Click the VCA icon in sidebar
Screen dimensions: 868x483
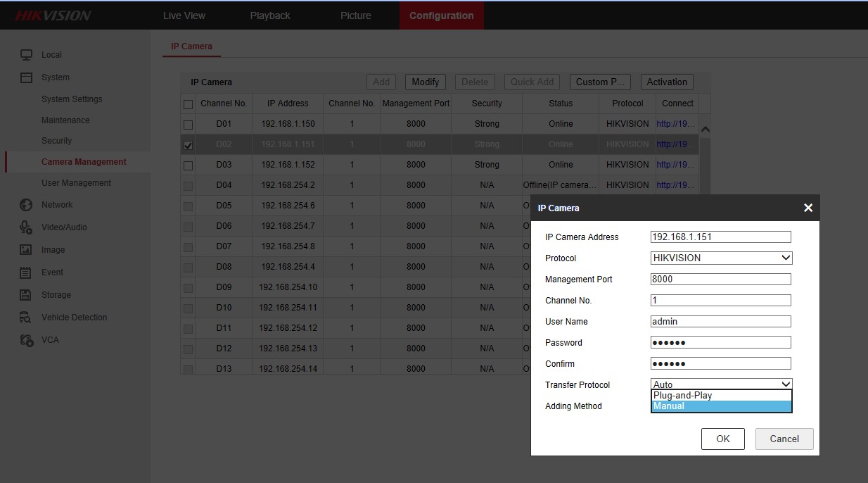click(26, 340)
